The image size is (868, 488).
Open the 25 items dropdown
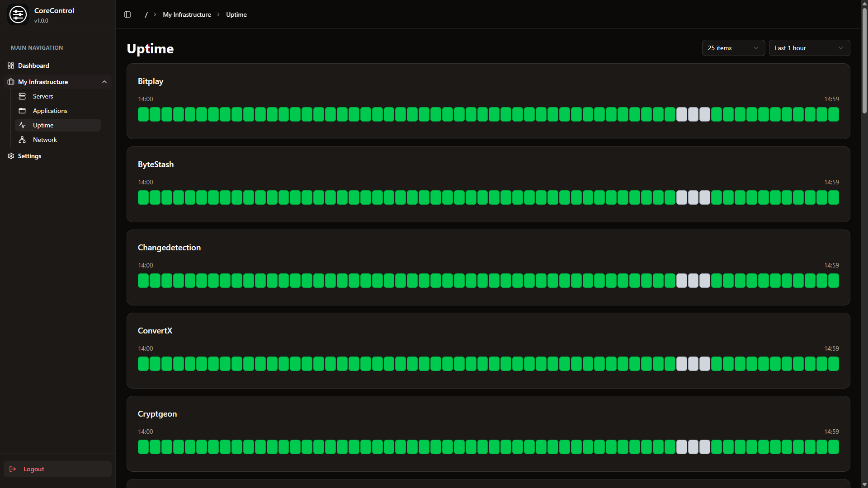click(733, 48)
